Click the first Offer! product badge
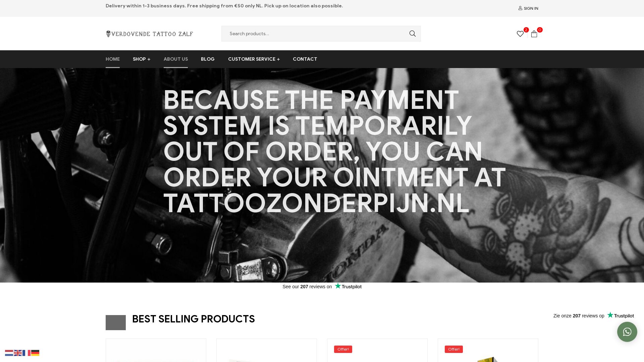Screen dimensions: 644x362 click(343, 349)
